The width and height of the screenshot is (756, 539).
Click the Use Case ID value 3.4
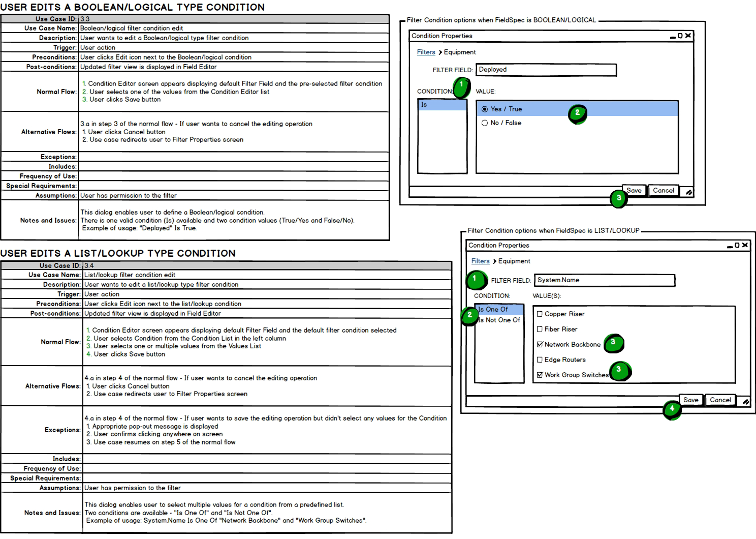(89, 265)
